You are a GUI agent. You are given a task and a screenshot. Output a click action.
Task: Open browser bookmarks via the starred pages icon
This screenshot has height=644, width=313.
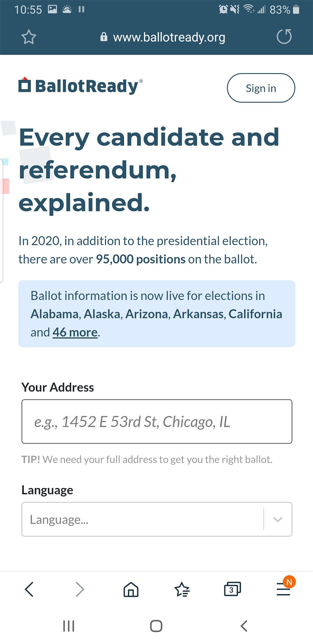182,589
